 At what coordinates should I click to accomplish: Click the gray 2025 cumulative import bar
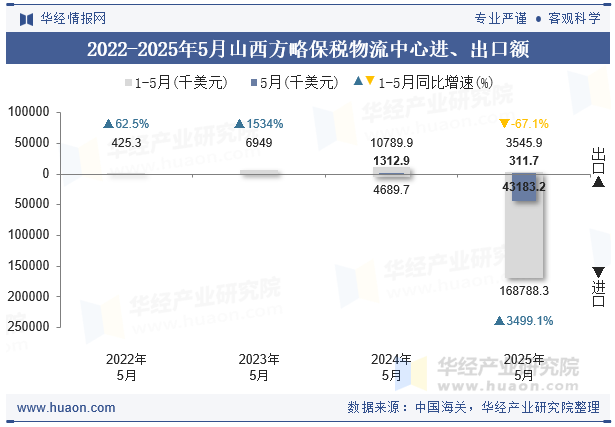524,239
